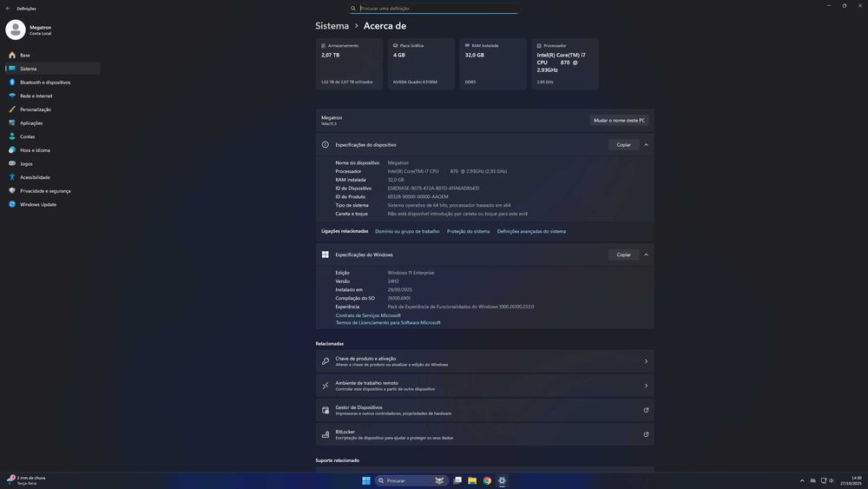Click Settings gear icon in taskbar
Image resolution: width=868 pixels, height=489 pixels.
(x=502, y=480)
